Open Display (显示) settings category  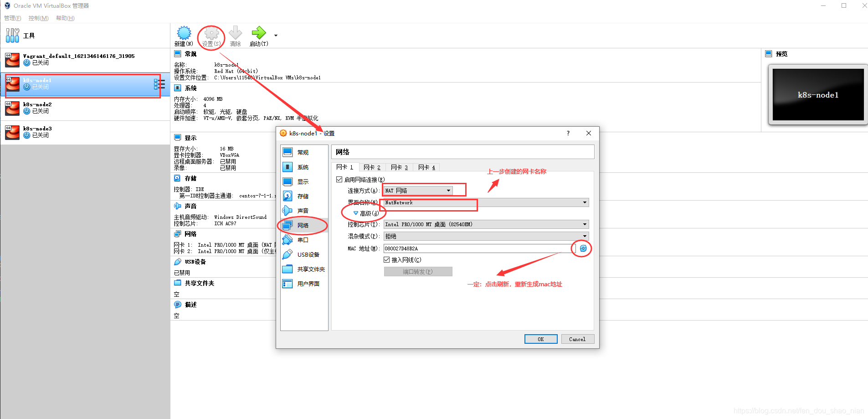(x=304, y=181)
